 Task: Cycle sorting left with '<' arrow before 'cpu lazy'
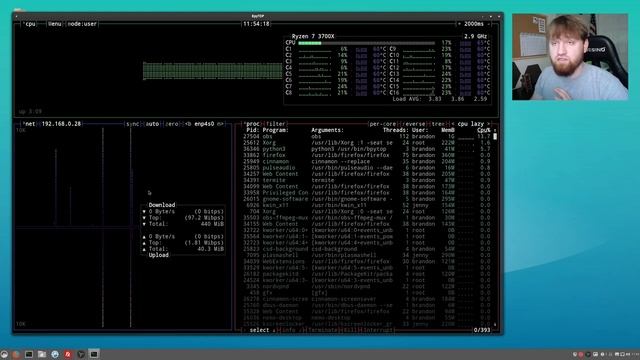click(453, 124)
